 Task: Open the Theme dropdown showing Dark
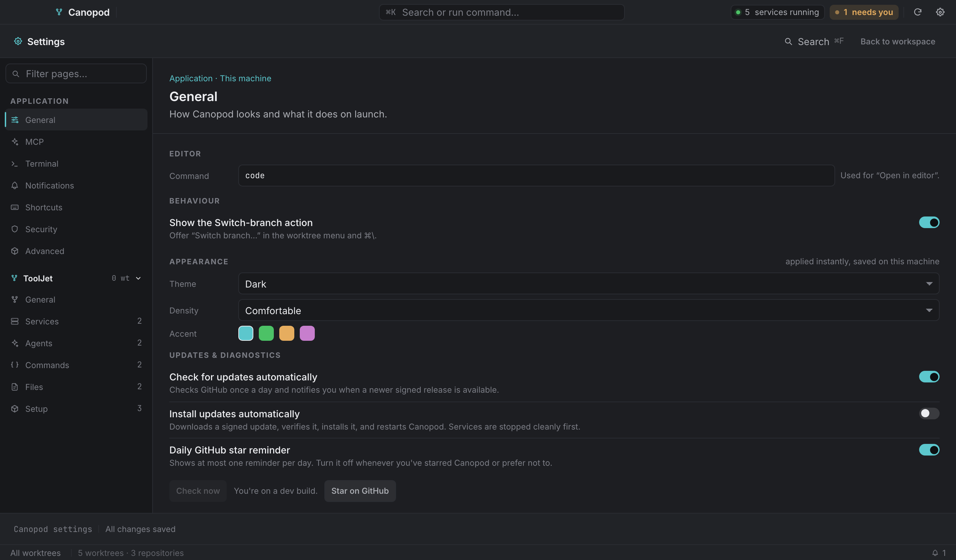(588, 283)
